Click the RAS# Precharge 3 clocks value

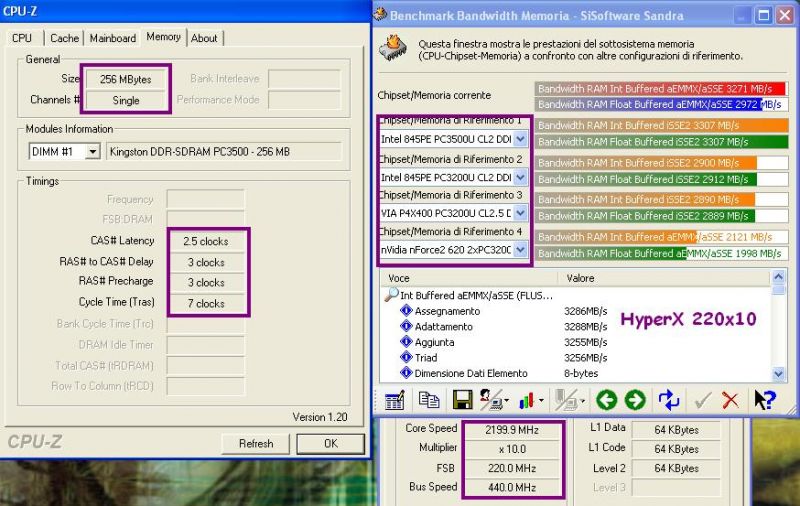pos(206,283)
